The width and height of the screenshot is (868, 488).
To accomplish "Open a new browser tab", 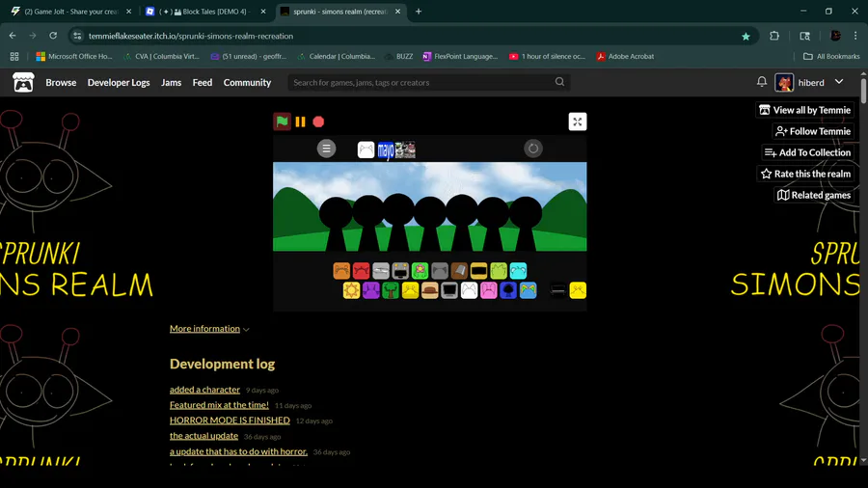I will pyautogui.click(x=419, y=11).
